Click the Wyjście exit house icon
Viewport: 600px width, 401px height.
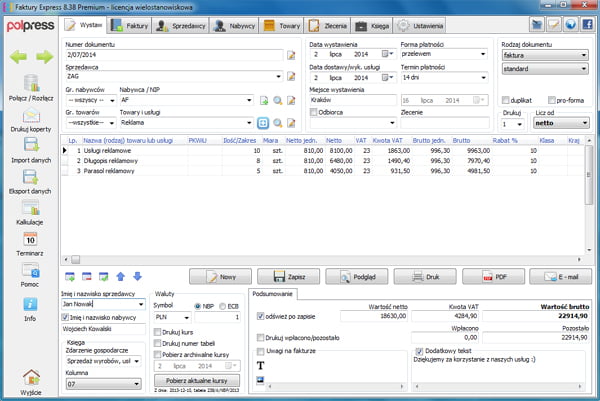[30, 379]
